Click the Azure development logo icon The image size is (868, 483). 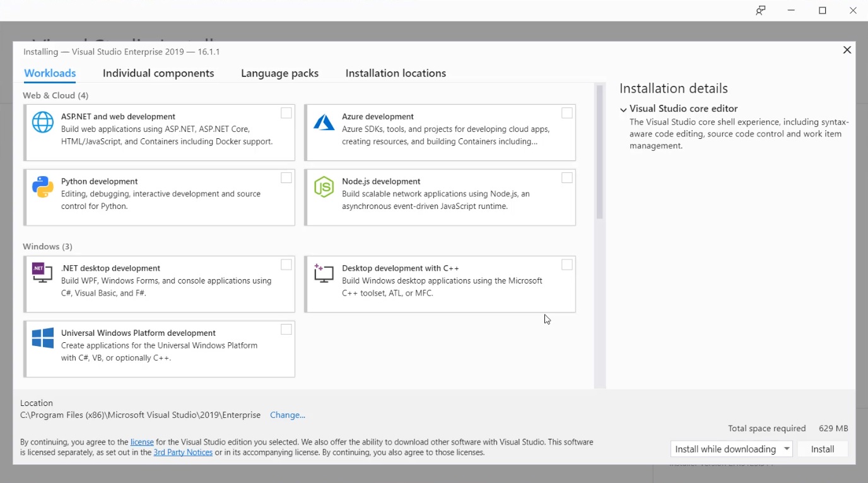point(324,122)
